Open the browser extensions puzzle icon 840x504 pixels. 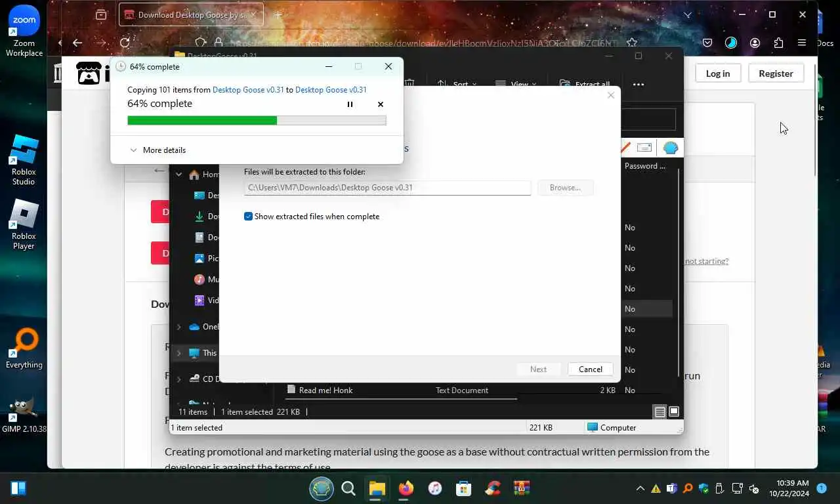778,43
